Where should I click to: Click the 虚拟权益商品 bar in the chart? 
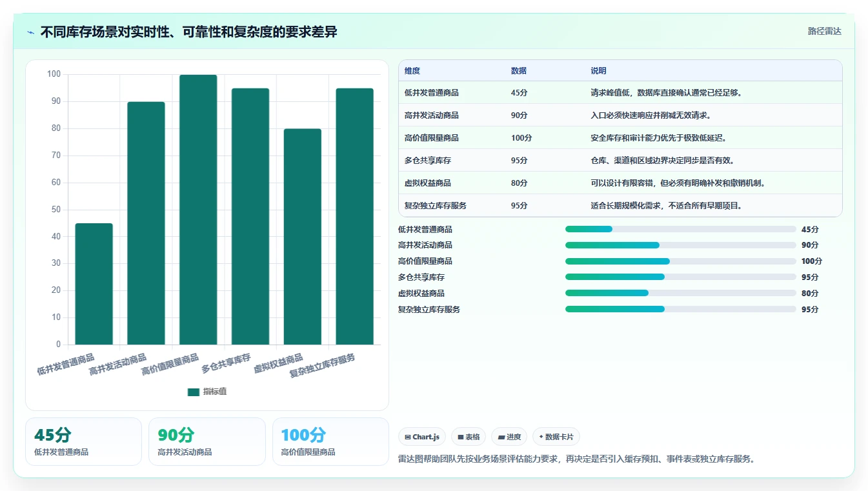click(303, 237)
